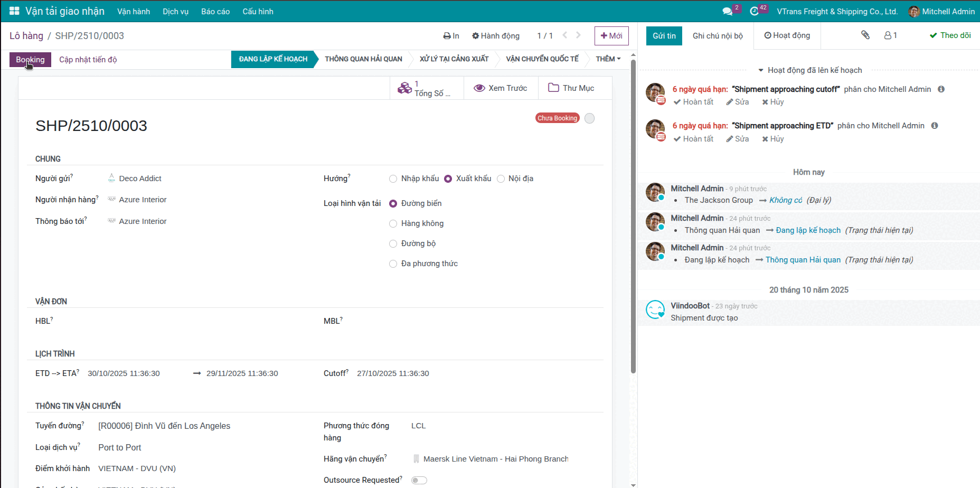
Task: Click the Mới new record button
Action: [611, 36]
